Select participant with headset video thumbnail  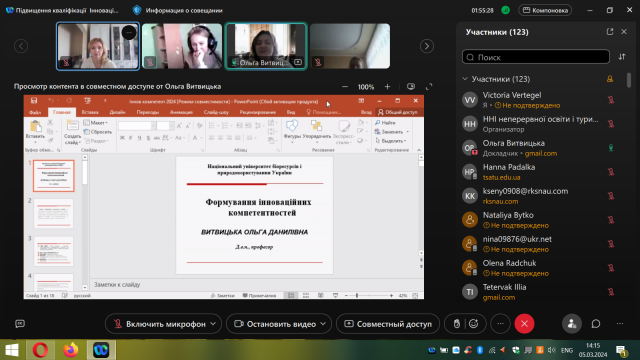pyautogui.click(x=182, y=46)
